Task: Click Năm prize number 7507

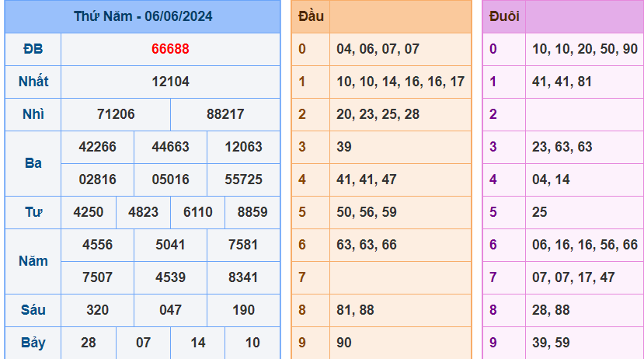Action: click(97, 277)
